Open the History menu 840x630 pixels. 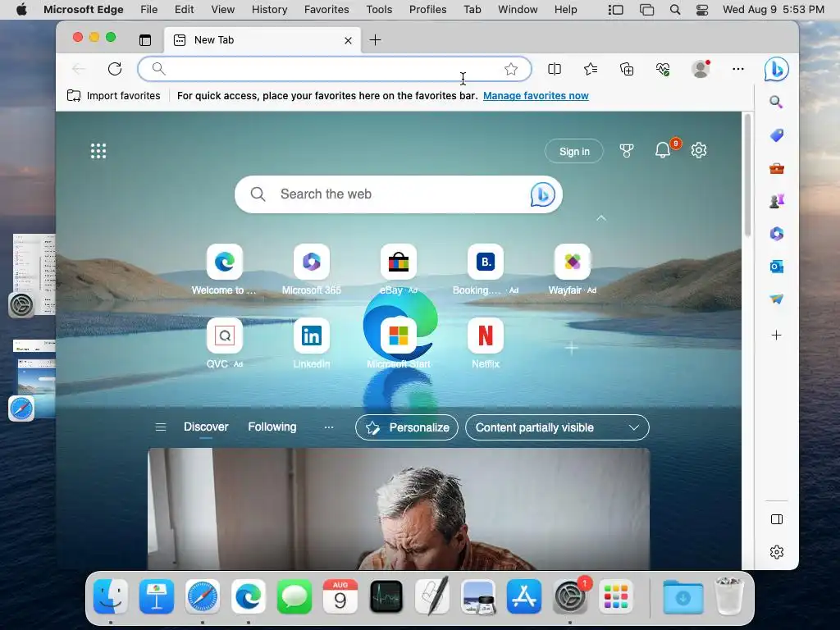tap(269, 10)
